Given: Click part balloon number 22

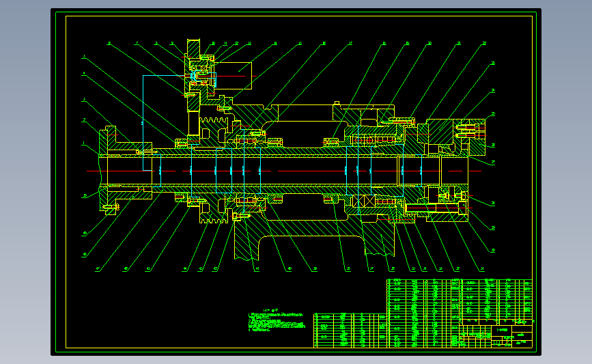Looking at the screenshot, I should 484,44.
